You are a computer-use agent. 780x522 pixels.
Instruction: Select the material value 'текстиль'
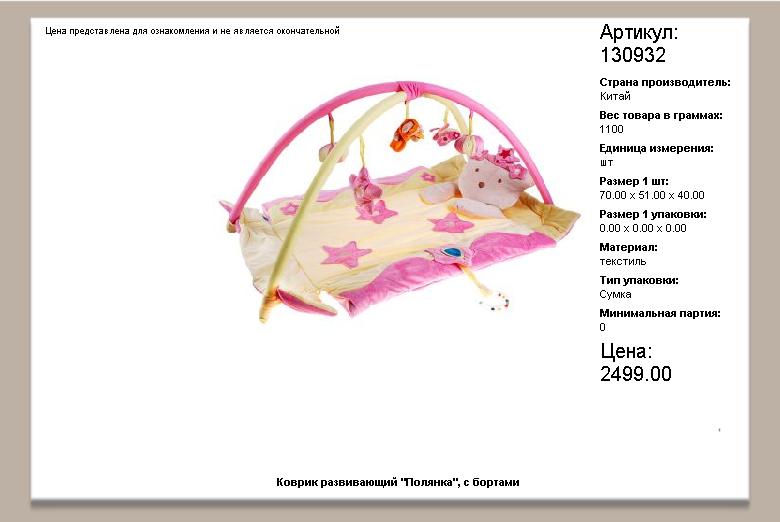coord(623,261)
